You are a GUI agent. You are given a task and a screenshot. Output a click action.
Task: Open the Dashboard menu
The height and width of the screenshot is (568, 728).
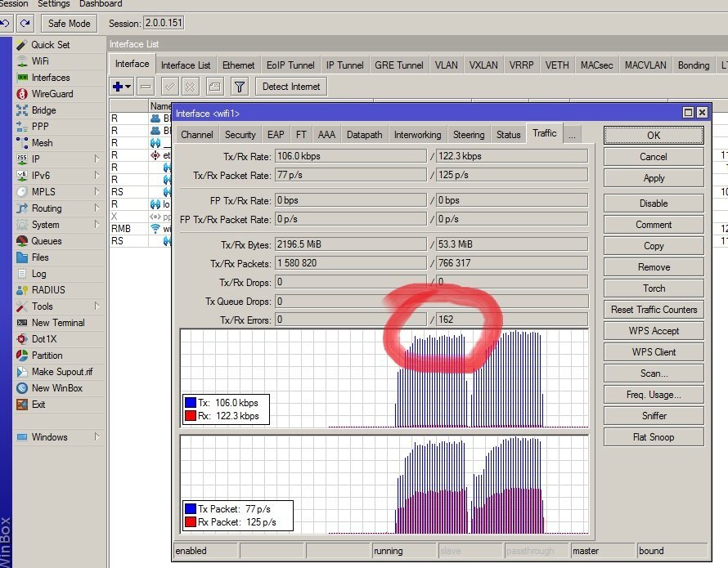(x=101, y=4)
